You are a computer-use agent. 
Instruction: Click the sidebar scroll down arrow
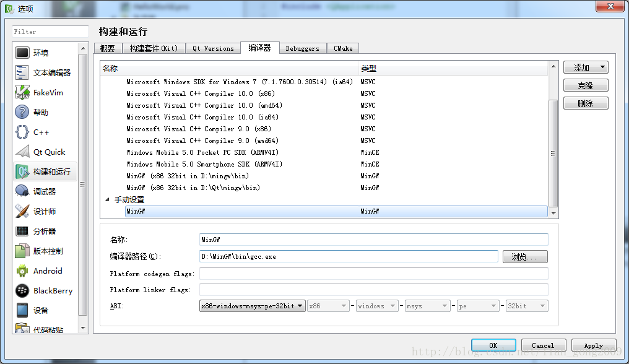pos(83,328)
